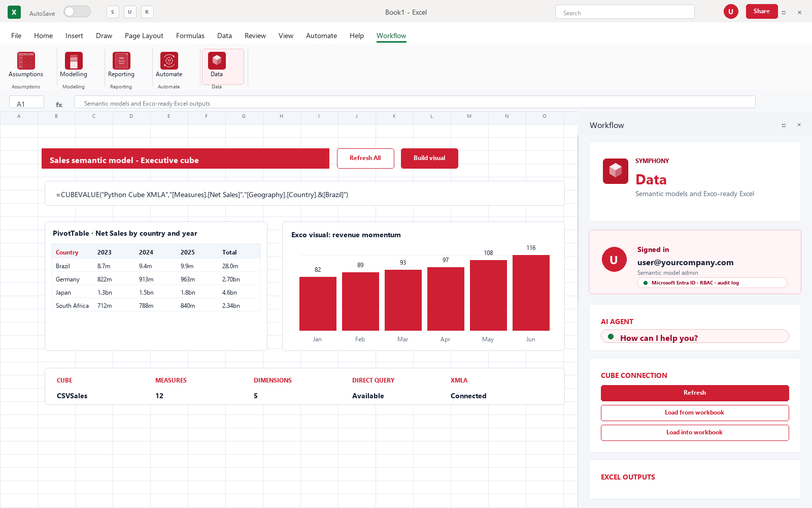This screenshot has width=812, height=508.
Task: Click into the formula bar text
Action: coord(415,103)
